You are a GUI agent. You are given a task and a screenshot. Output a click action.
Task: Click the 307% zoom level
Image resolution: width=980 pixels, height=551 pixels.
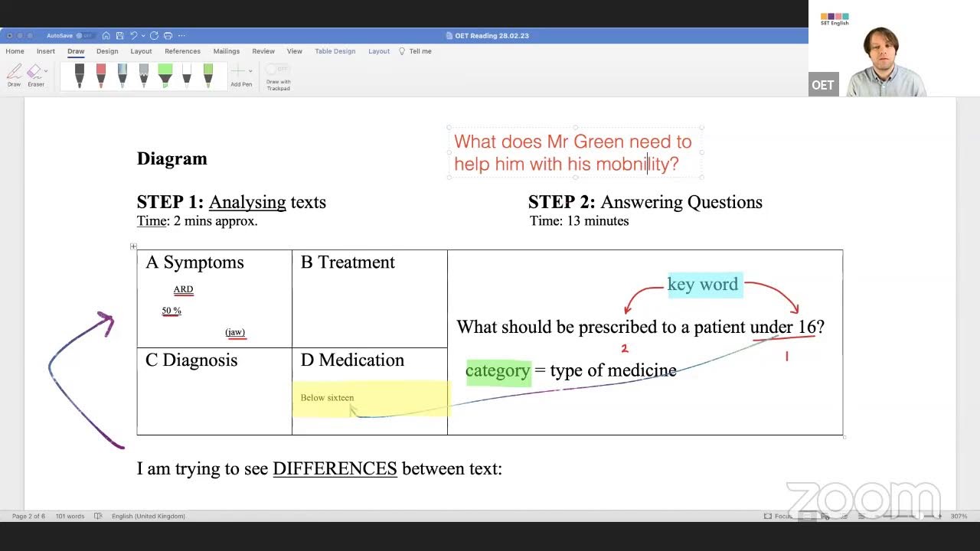(x=959, y=517)
